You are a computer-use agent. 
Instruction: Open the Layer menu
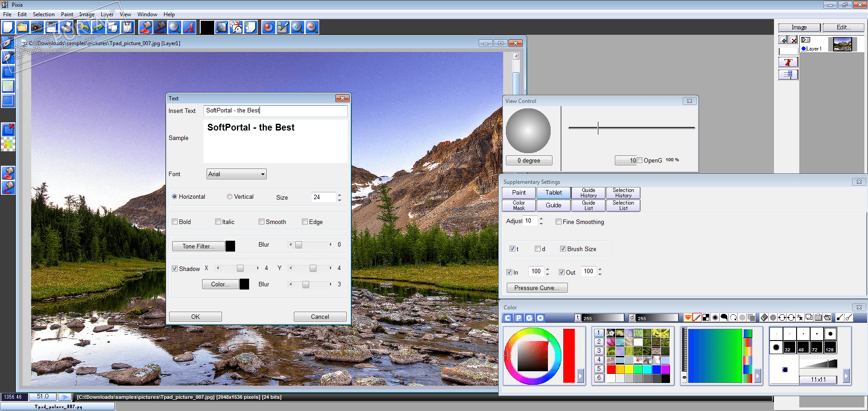[x=107, y=14]
